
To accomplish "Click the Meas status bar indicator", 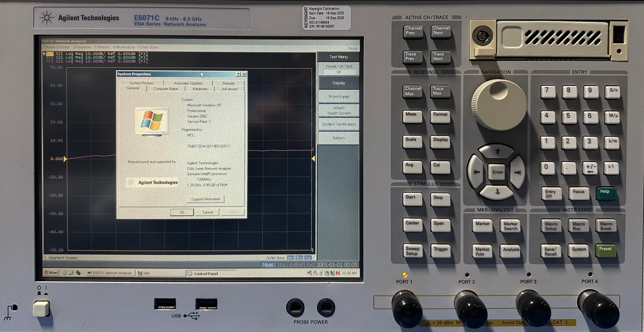I will tap(268, 265).
